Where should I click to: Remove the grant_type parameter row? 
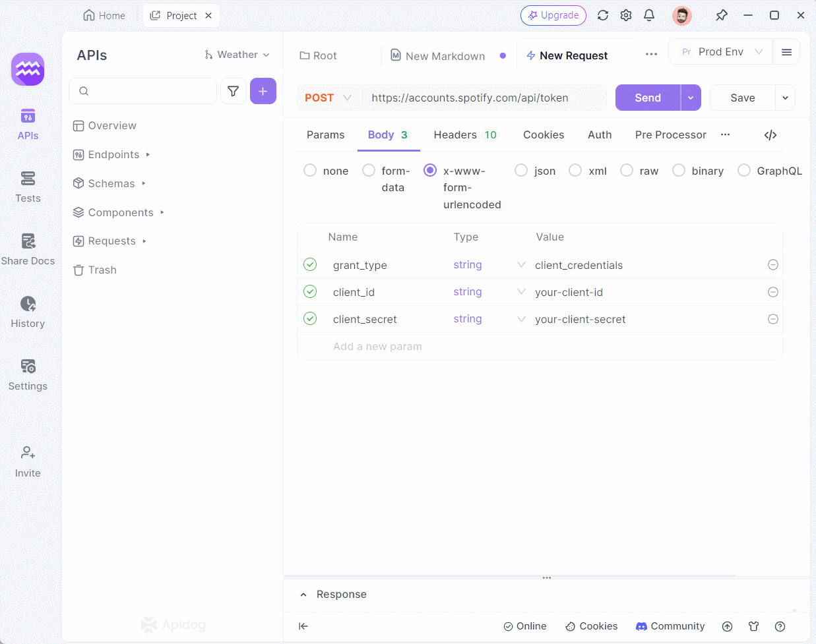point(773,265)
